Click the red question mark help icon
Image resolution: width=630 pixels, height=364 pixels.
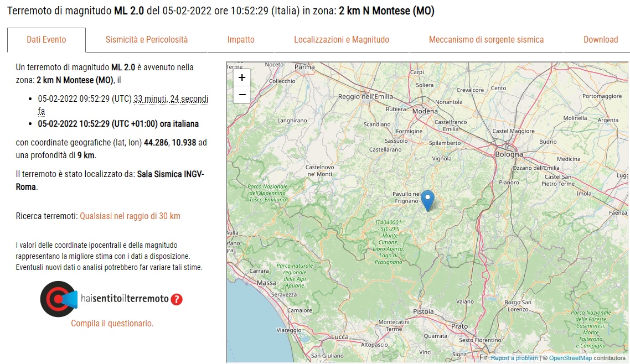tap(177, 299)
